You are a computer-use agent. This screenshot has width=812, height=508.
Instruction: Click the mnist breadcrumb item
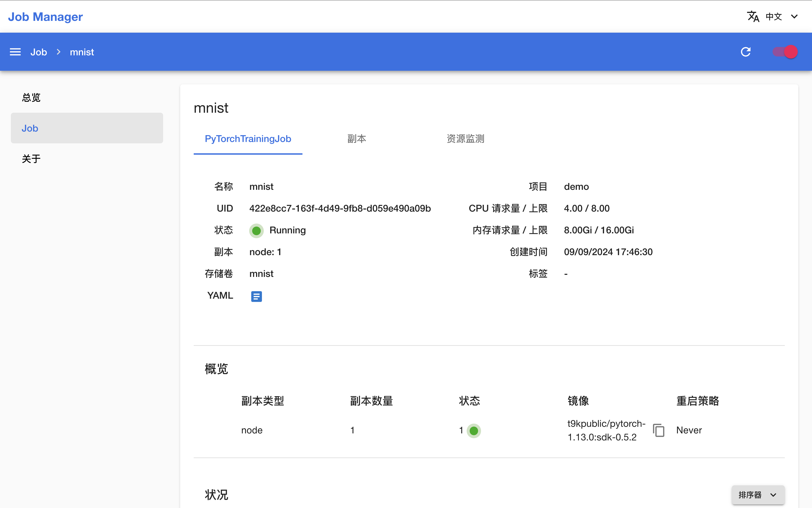82,52
